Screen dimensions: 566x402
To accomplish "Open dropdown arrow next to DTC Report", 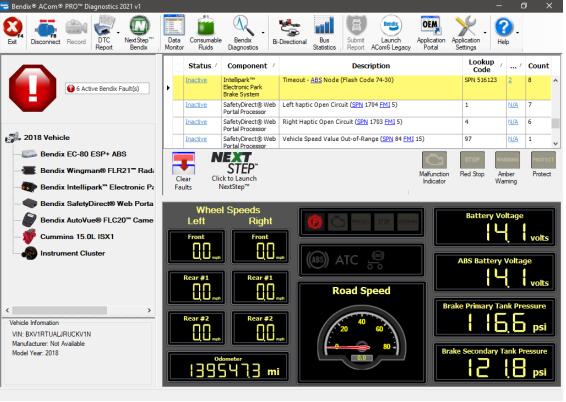I will (x=118, y=33).
